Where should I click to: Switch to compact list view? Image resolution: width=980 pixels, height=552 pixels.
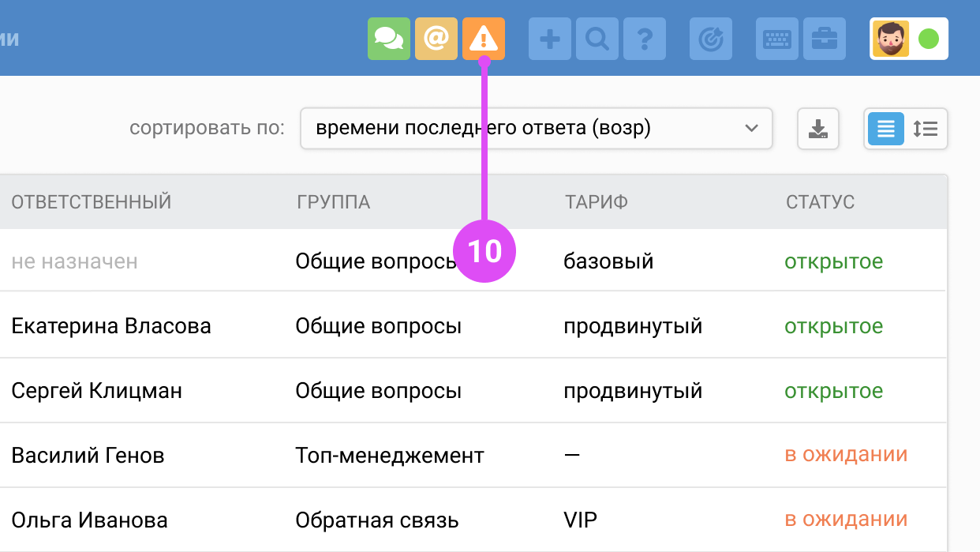click(886, 129)
